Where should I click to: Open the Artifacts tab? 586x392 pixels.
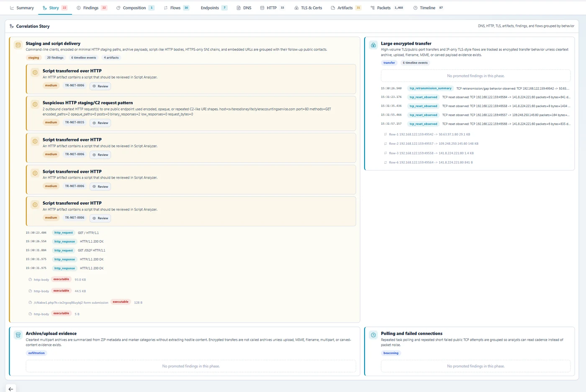click(346, 8)
